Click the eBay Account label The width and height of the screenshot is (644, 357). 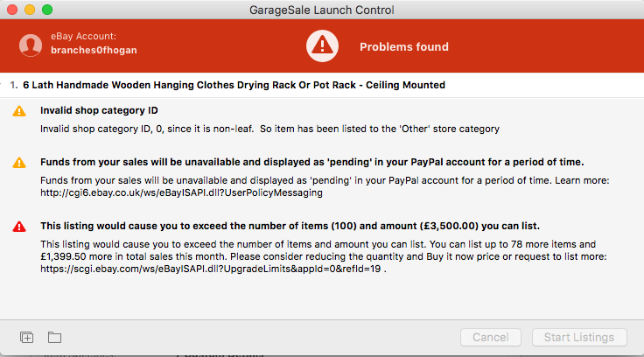[83, 36]
